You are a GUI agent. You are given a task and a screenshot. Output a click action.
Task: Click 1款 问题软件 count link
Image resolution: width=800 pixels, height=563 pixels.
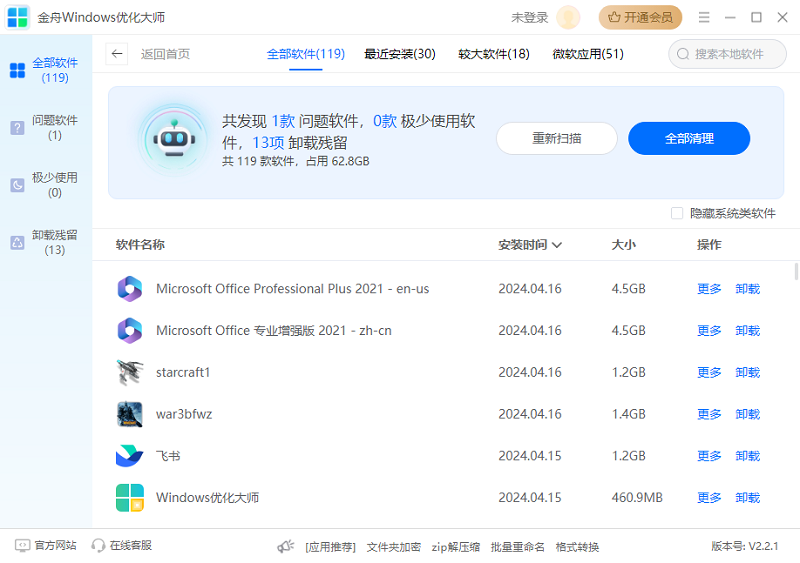click(x=283, y=121)
